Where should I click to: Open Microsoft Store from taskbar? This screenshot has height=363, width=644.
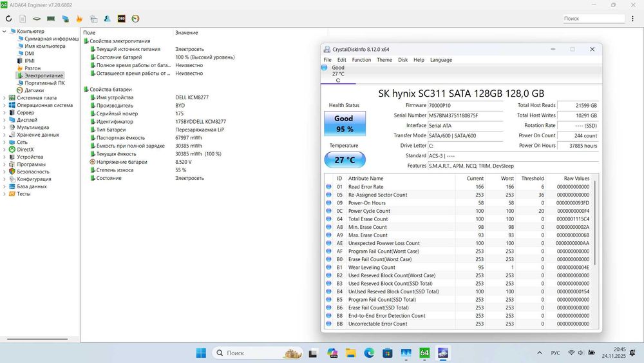coord(387,353)
